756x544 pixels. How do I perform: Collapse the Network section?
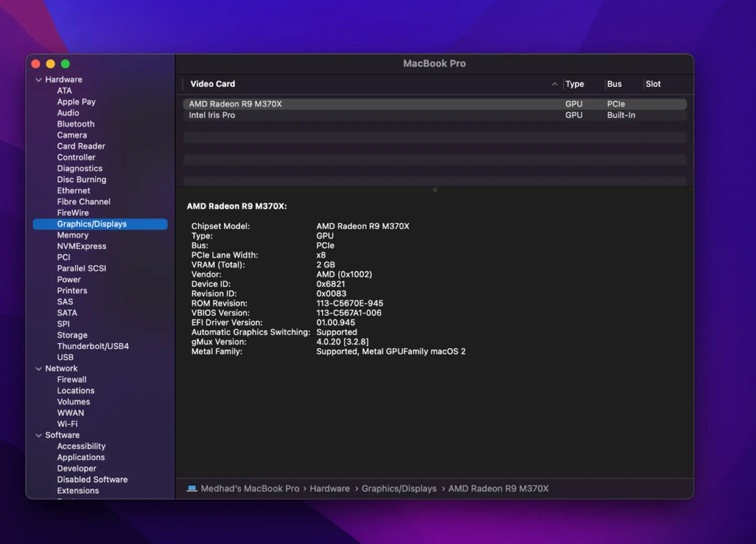tap(39, 368)
